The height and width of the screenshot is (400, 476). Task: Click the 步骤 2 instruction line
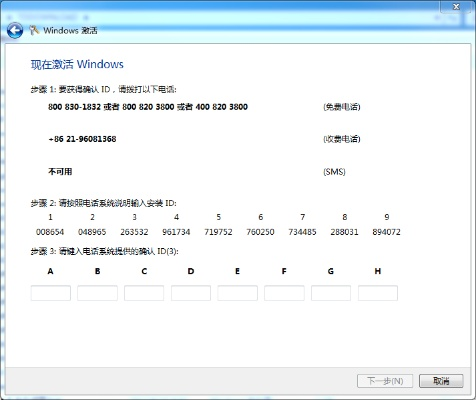point(104,203)
